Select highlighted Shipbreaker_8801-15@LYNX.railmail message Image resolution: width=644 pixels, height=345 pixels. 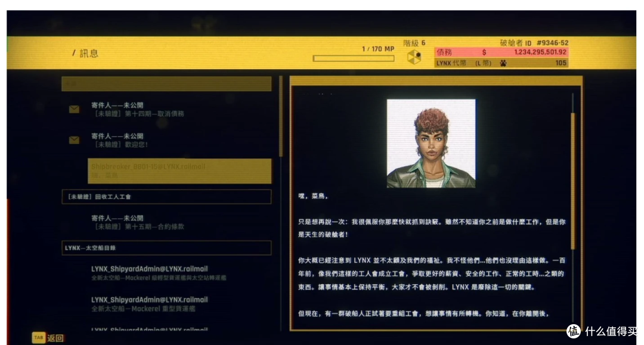pyautogui.click(x=179, y=170)
